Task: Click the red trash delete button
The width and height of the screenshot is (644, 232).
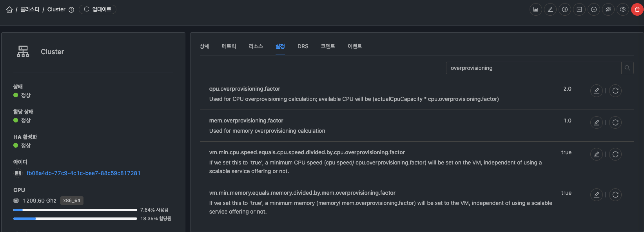Action: click(637, 9)
